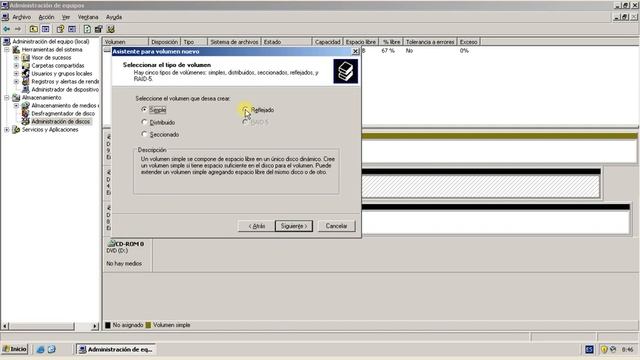Toggle the show/hide console tree icon

coord(45,29)
